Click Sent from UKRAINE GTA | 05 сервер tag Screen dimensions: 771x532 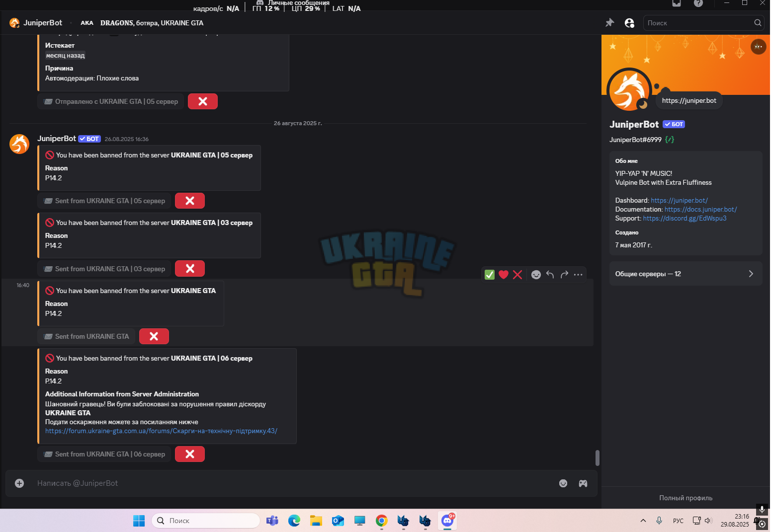point(104,201)
